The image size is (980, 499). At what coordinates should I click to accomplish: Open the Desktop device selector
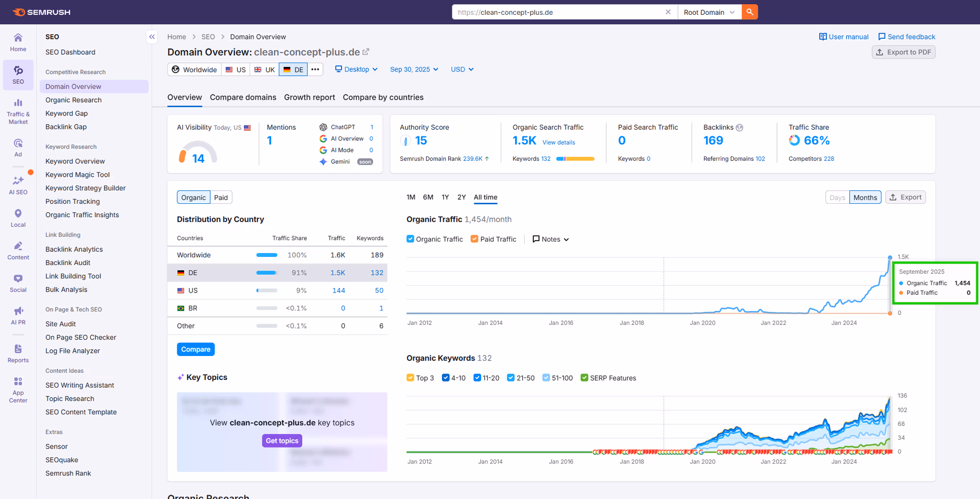(356, 69)
